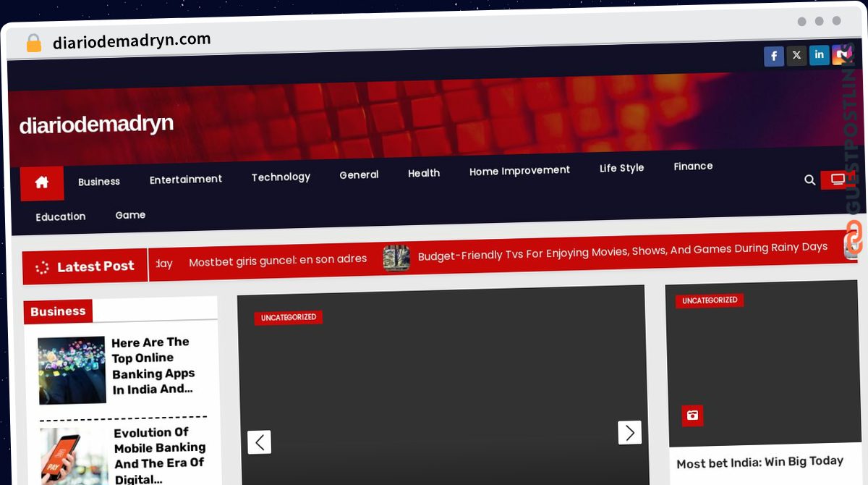Click the red camera badge on sidebar post

692,415
